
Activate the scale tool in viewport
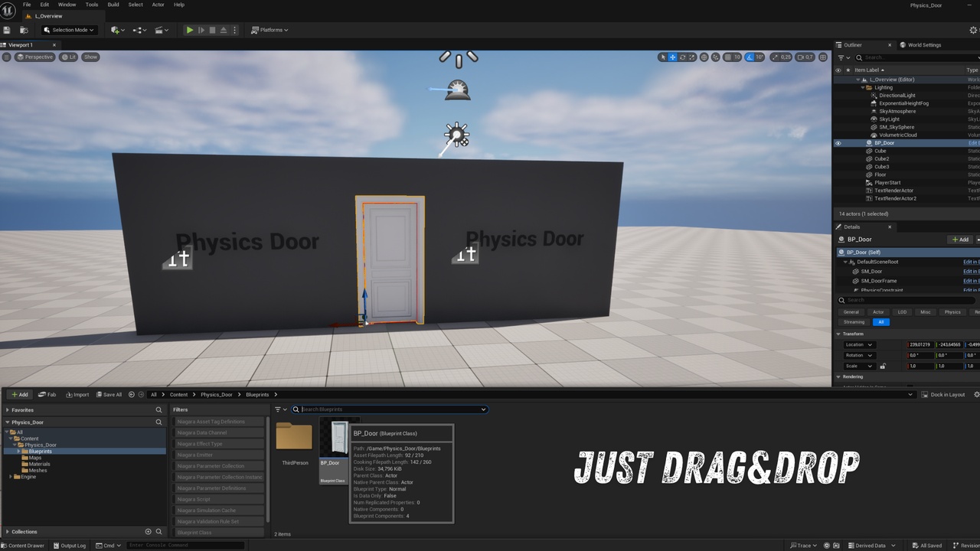(x=693, y=57)
